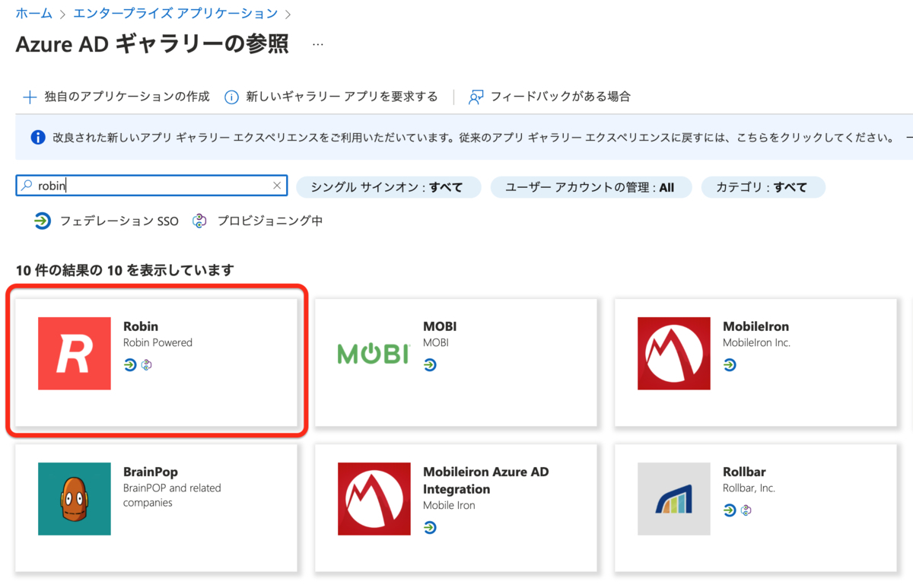This screenshot has width=913, height=588.
Task: Click the search magnifier icon
Action: (27, 185)
